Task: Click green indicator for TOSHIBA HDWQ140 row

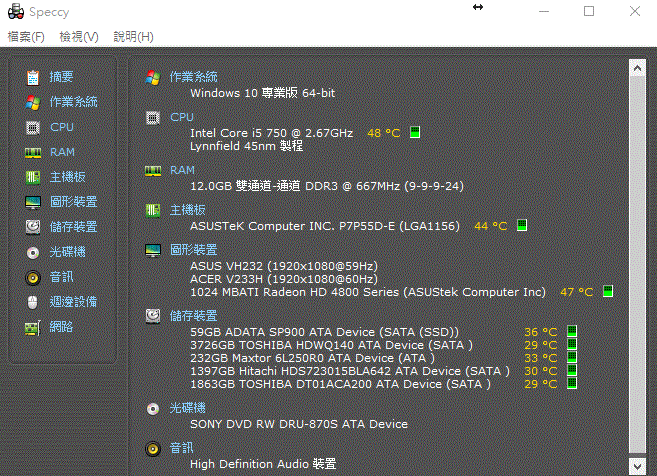Action: pos(572,344)
